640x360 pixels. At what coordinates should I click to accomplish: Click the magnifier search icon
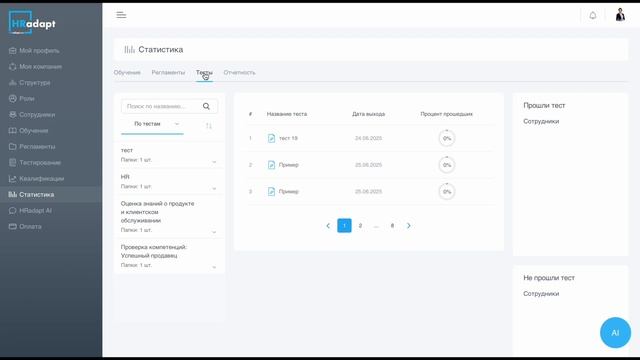(207, 106)
